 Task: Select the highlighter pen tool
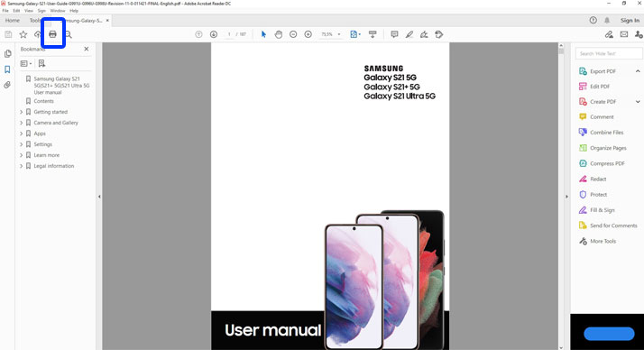click(409, 34)
